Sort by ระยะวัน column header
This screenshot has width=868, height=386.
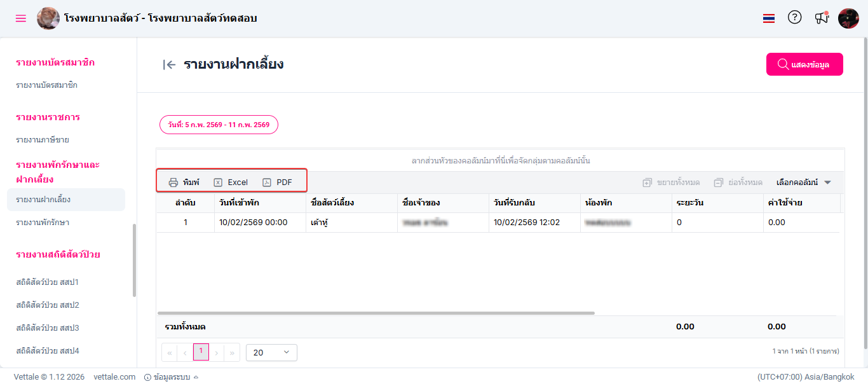click(717, 203)
